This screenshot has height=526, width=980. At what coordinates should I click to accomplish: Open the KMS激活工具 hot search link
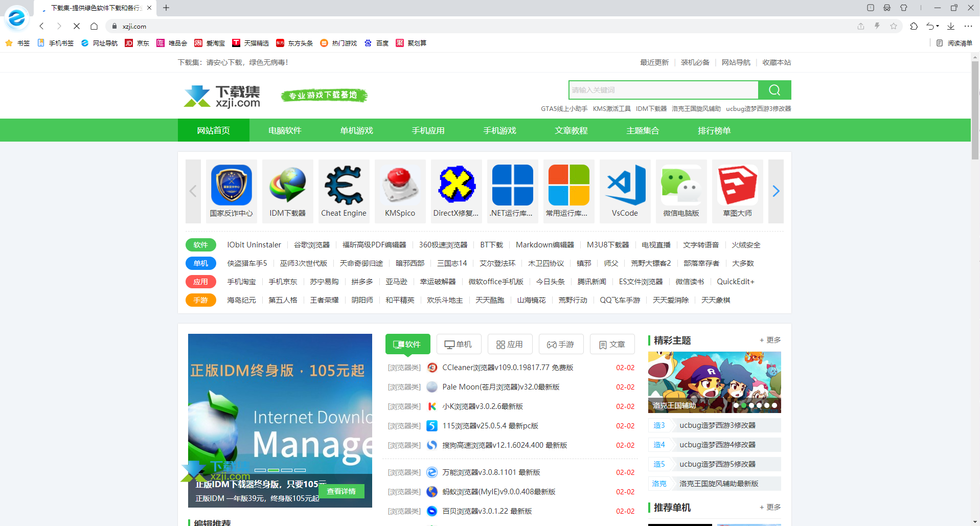pyautogui.click(x=612, y=109)
